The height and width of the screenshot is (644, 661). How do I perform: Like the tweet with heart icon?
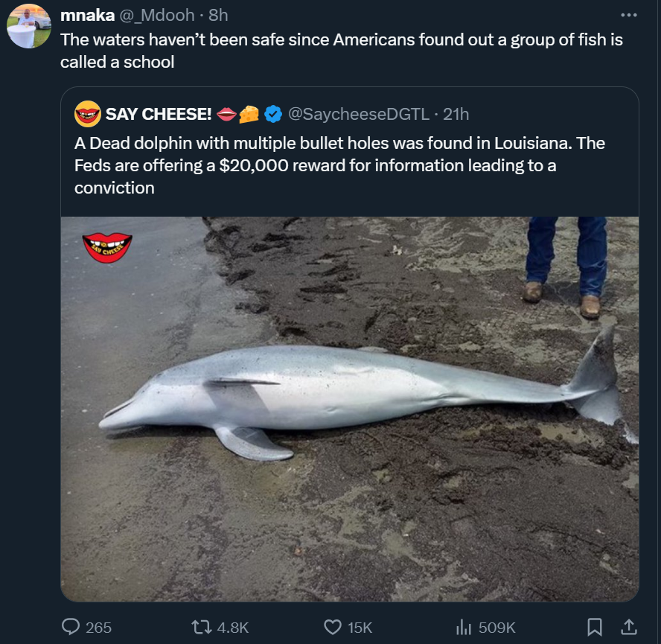pyautogui.click(x=333, y=628)
